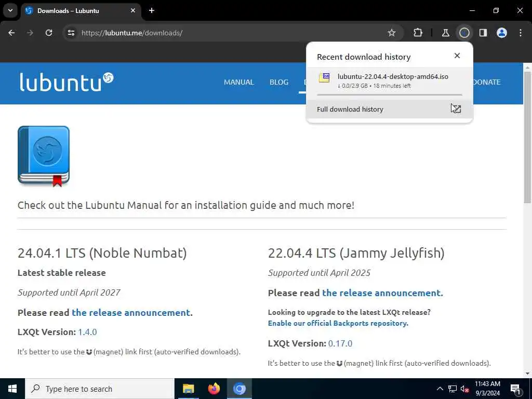Click the browser forward arrow
Screen dimensions: 532x399
(x=30, y=33)
